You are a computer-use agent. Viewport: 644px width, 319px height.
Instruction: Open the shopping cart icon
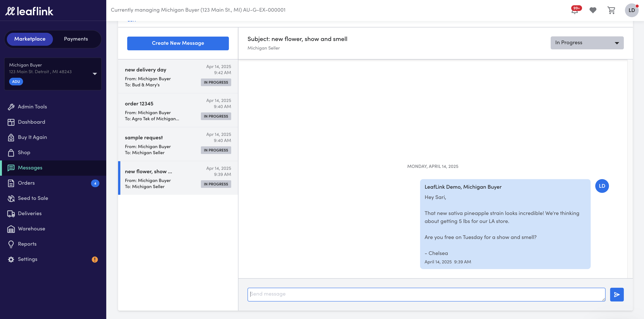pos(611,10)
